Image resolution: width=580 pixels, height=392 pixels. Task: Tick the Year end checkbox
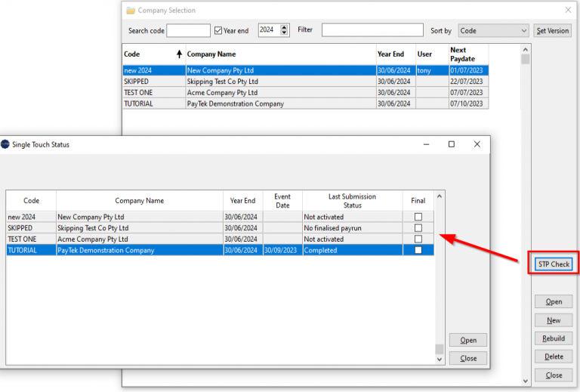[218, 31]
